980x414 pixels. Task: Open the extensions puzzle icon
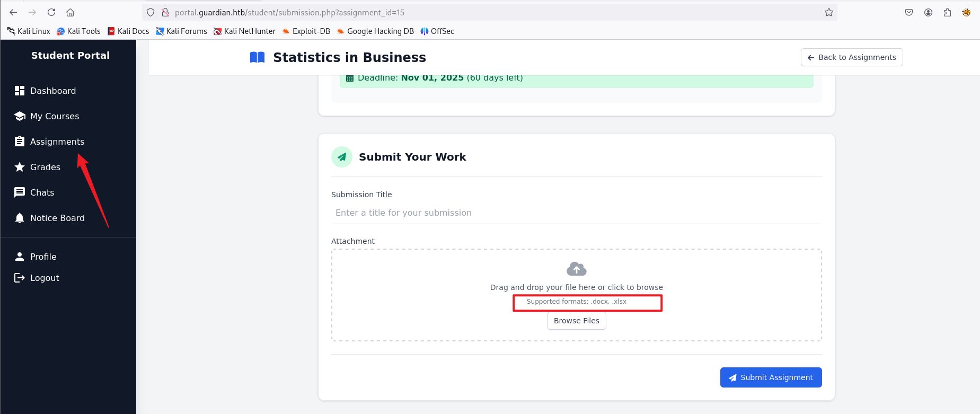pos(947,12)
